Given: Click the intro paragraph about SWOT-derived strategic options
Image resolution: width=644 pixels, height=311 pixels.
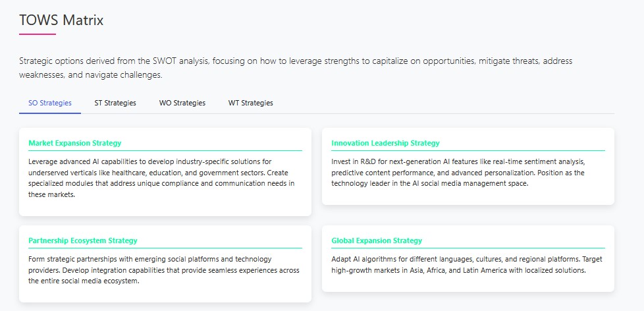Looking at the screenshot, I should click(296, 68).
